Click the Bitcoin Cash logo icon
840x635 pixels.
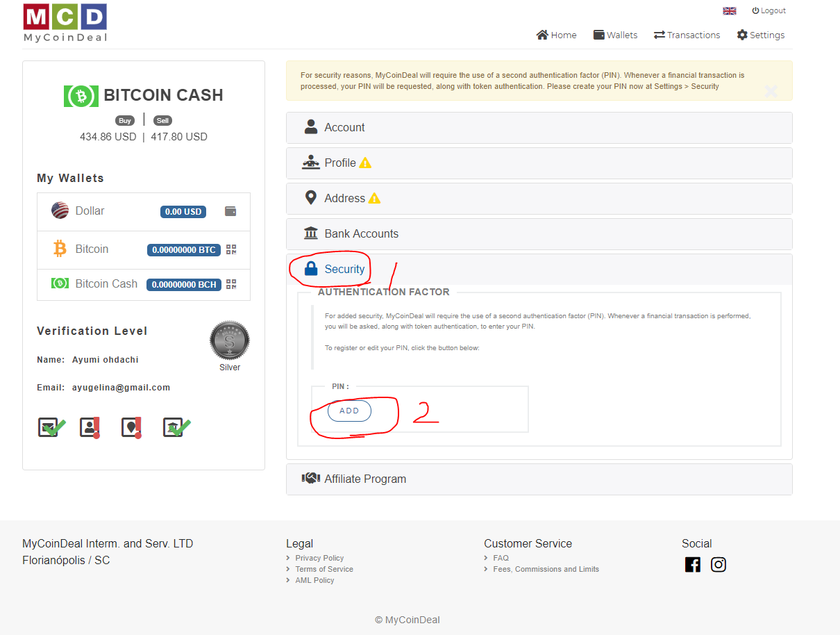(81, 96)
